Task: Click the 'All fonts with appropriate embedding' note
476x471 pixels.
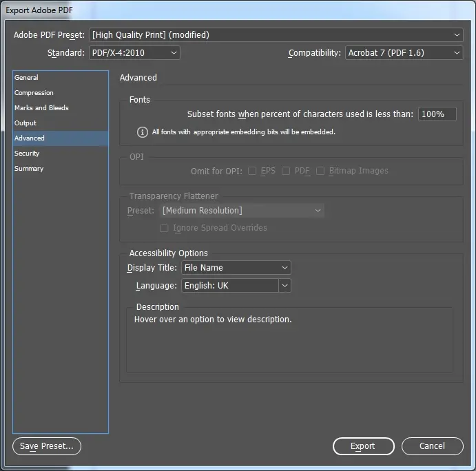Action: point(243,132)
